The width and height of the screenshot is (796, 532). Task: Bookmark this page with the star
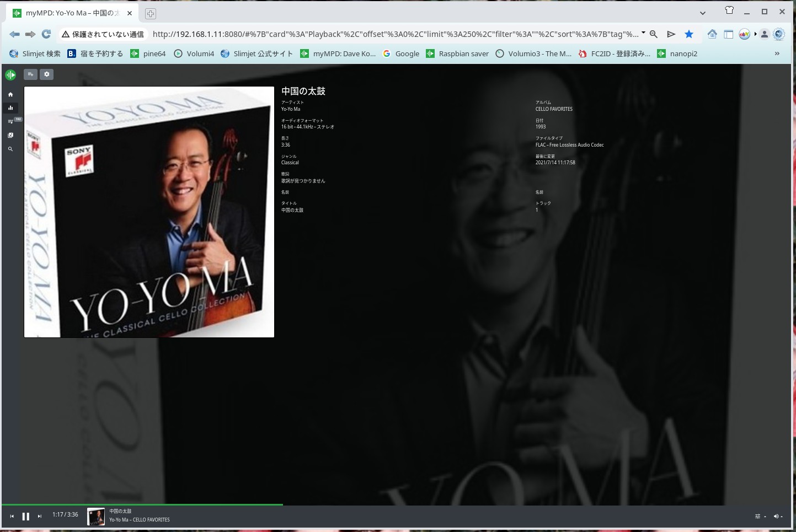click(x=689, y=34)
